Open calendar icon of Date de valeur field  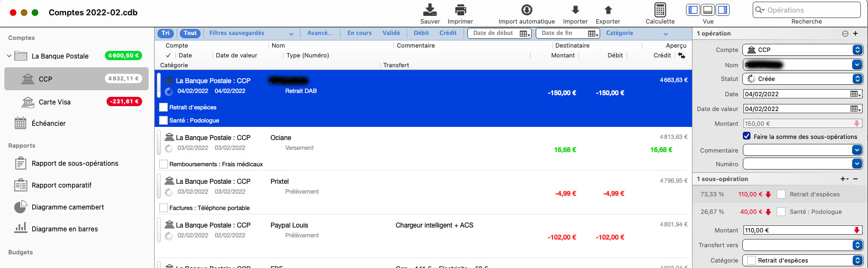pos(855,109)
